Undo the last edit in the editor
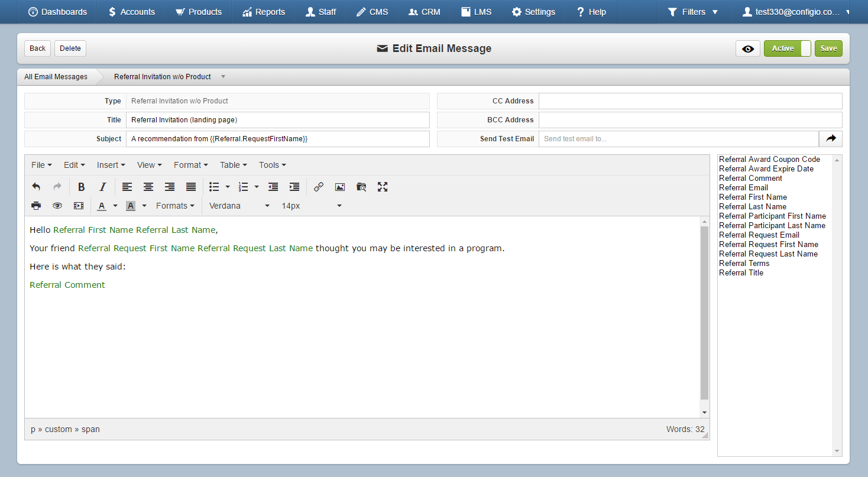Screen dimensions: 868x477 (x=36, y=187)
